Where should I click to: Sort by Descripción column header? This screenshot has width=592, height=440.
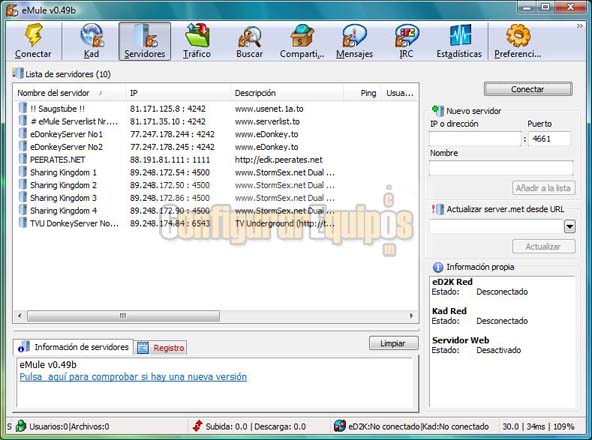pyautogui.click(x=287, y=93)
